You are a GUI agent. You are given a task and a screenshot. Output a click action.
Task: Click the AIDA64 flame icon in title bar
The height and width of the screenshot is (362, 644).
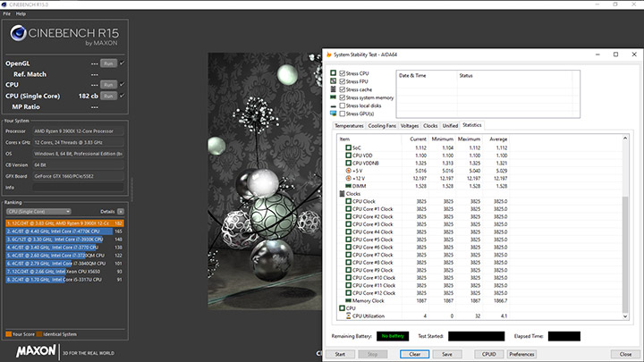pyautogui.click(x=327, y=55)
